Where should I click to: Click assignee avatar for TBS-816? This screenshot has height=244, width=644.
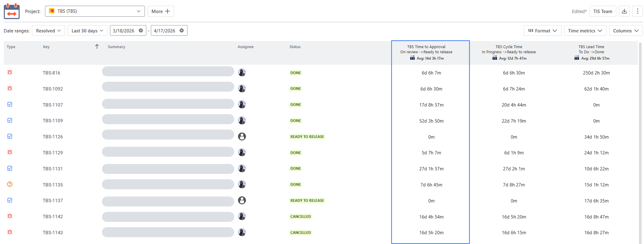(x=242, y=73)
